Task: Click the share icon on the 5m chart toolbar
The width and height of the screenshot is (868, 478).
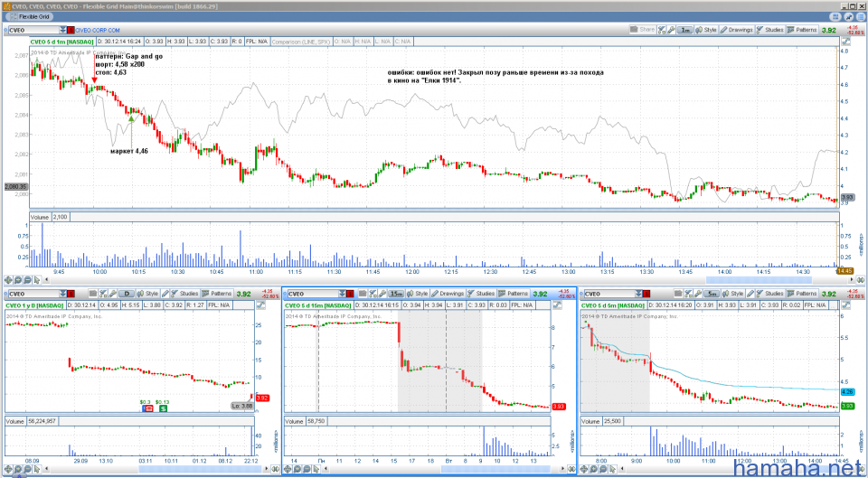Action: tap(678, 294)
